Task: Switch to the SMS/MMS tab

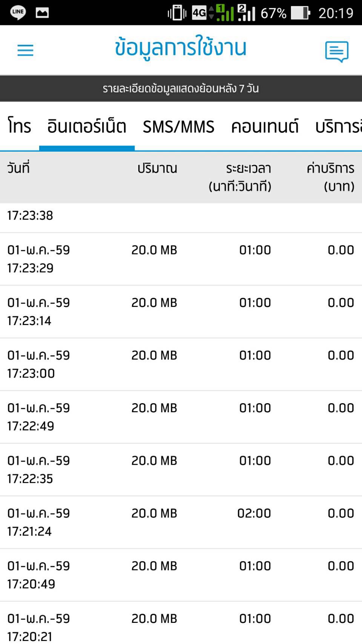Action: click(178, 126)
